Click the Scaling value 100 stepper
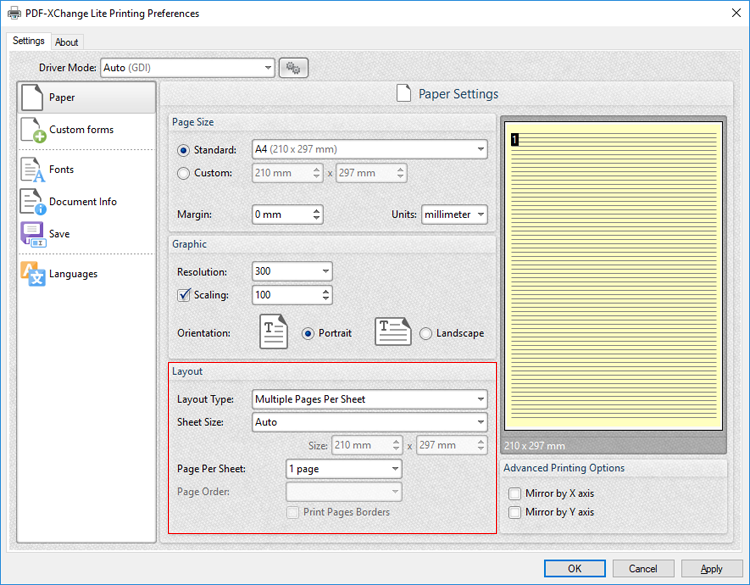The width and height of the screenshot is (750, 585). coord(292,295)
